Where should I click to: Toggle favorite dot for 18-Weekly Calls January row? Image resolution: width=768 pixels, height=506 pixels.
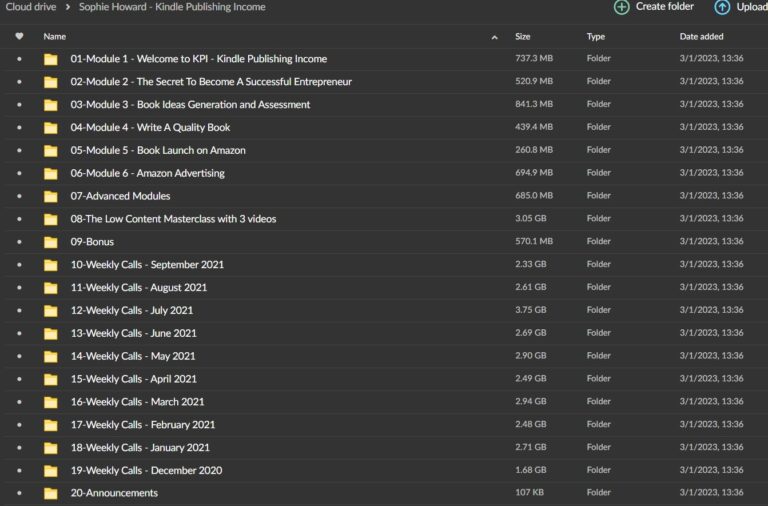[19, 447]
